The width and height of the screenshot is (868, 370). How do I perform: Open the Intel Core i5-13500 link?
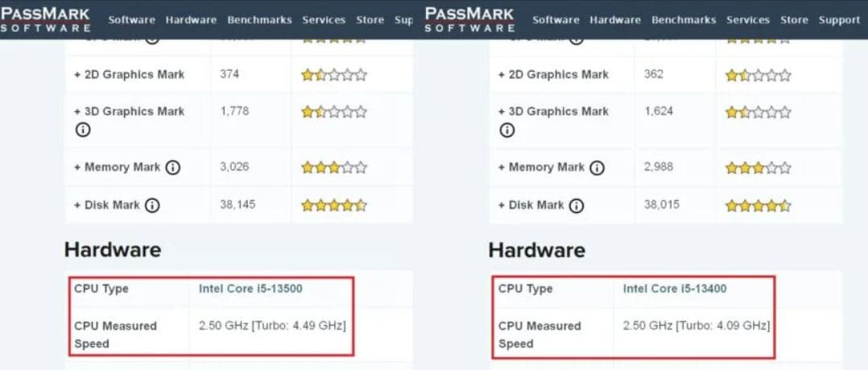click(250, 289)
